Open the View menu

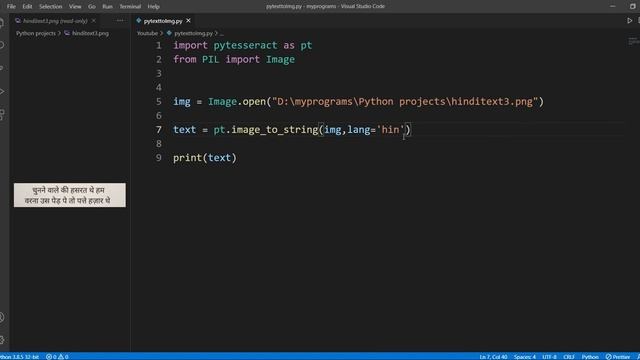tap(75, 7)
